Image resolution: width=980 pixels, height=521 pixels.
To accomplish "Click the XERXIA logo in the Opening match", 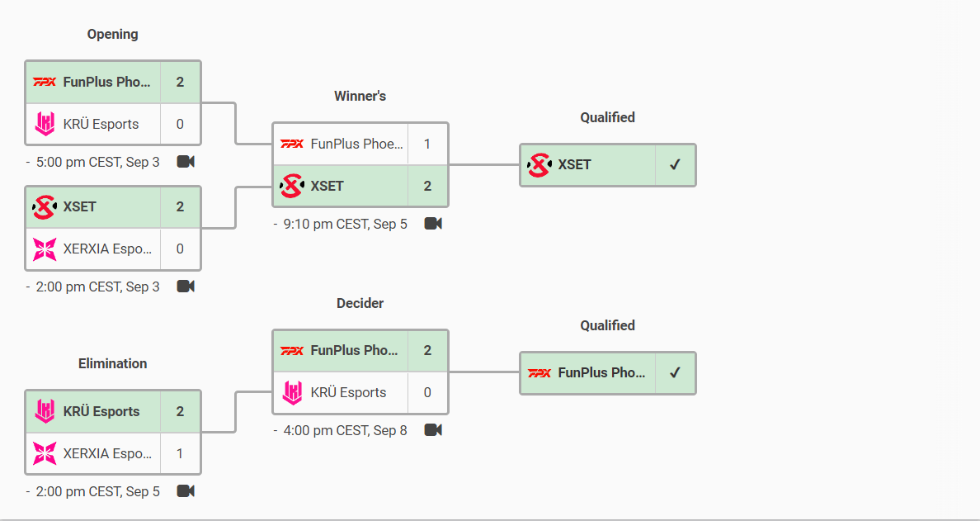I will (45, 249).
